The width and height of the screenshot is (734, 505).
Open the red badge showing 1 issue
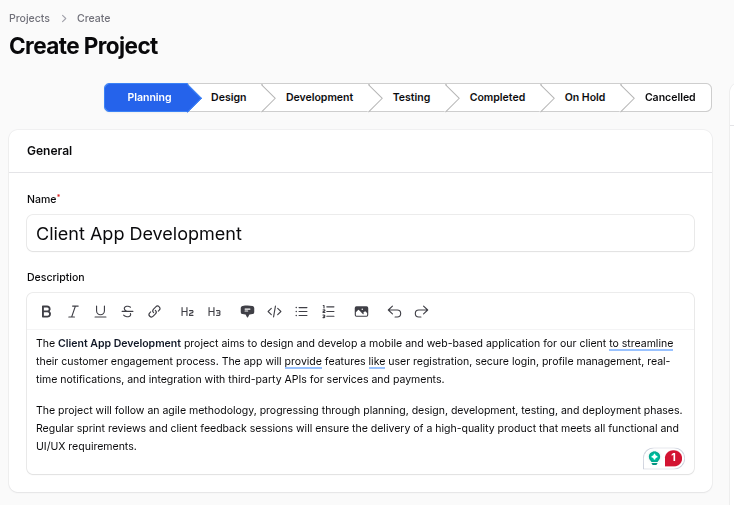[x=673, y=458]
